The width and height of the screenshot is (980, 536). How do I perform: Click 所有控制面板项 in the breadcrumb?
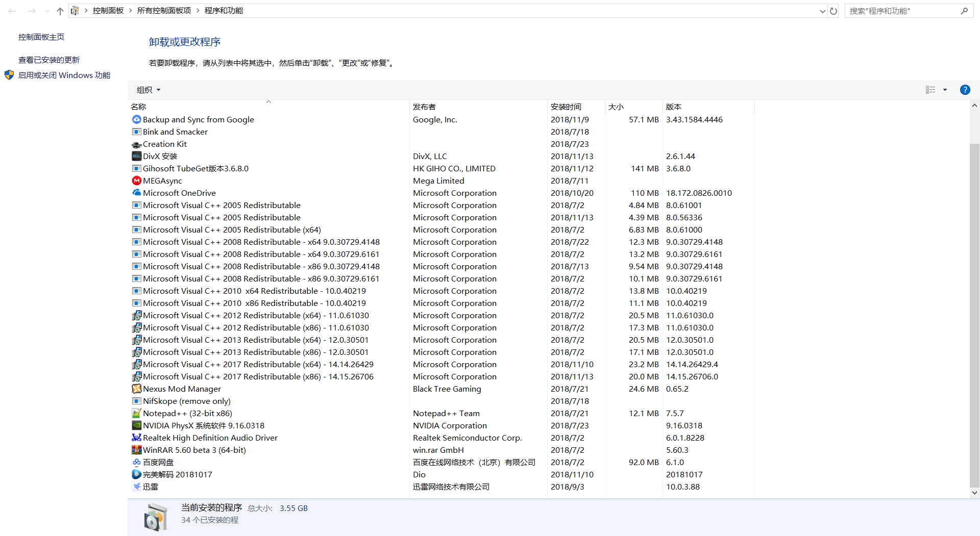click(x=164, y=11)
